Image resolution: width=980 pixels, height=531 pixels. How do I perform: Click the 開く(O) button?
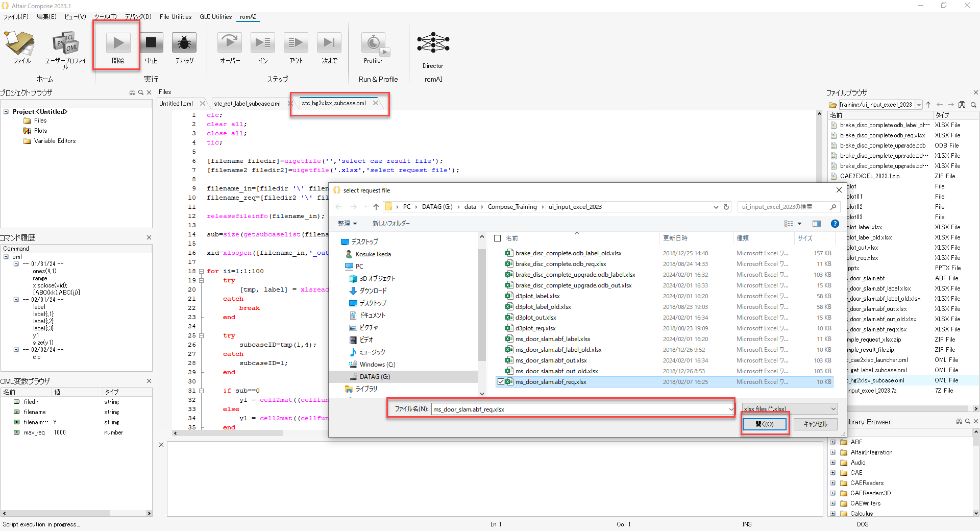tap(764, 424)
